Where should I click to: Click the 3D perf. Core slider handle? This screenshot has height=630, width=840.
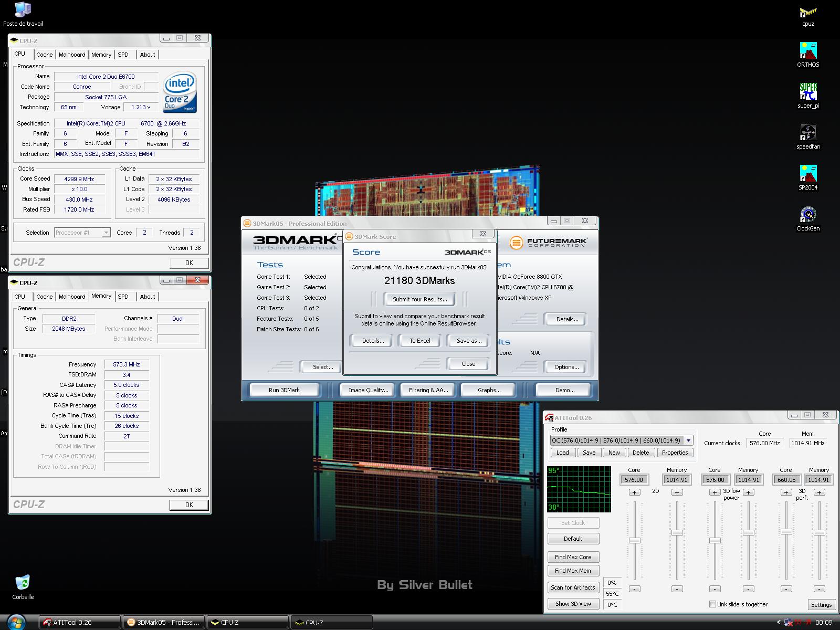[786, 532]
